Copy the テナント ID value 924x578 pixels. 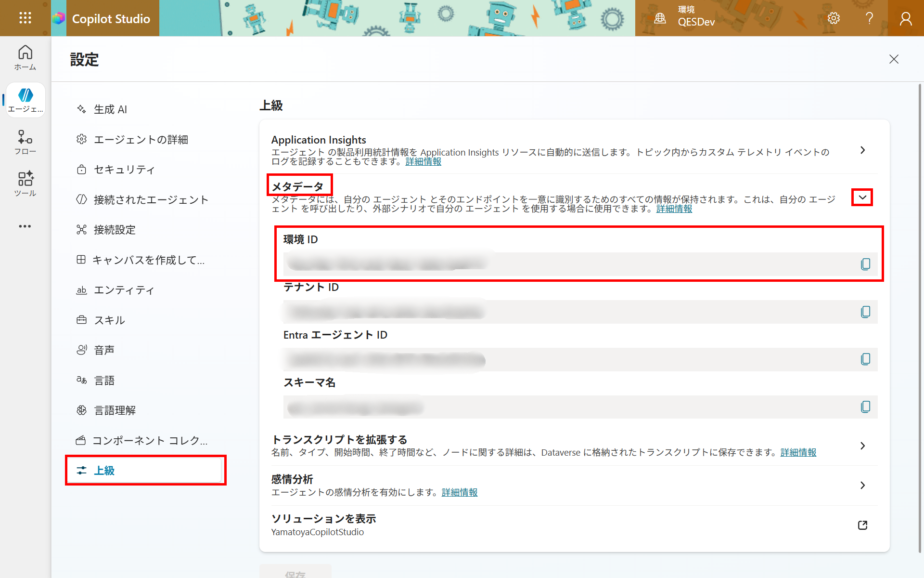coord(865,312)
